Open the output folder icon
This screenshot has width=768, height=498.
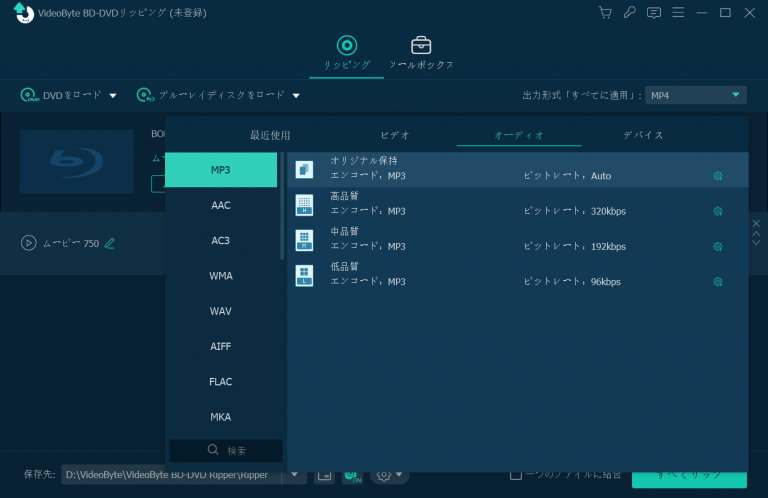(x=324, y=475)
